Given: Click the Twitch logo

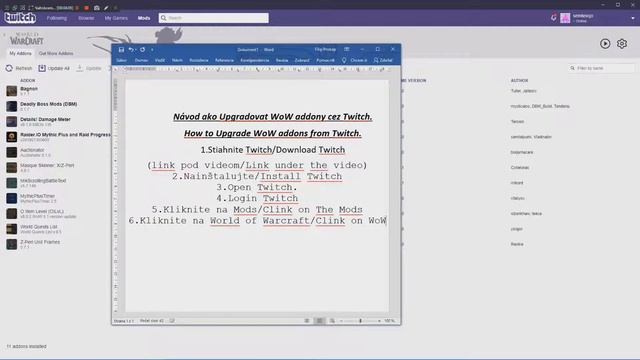Looking at the screenshot, I should click(x=20, y=18).
